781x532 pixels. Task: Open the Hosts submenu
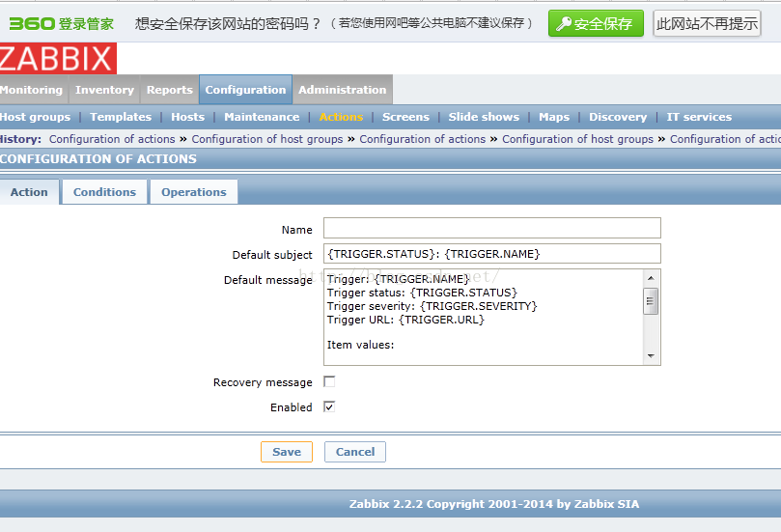coord(188,117)
